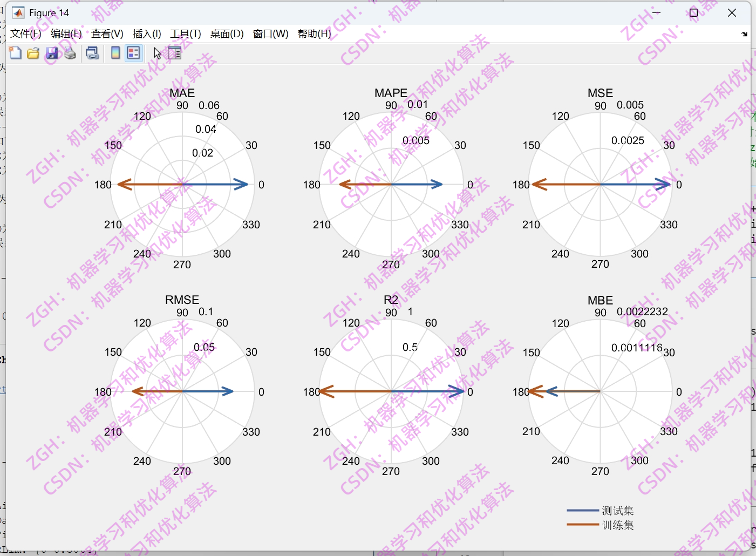
Task: Click the R2 polar plot title
Action: pyautogui.click(x=391, y=300)
